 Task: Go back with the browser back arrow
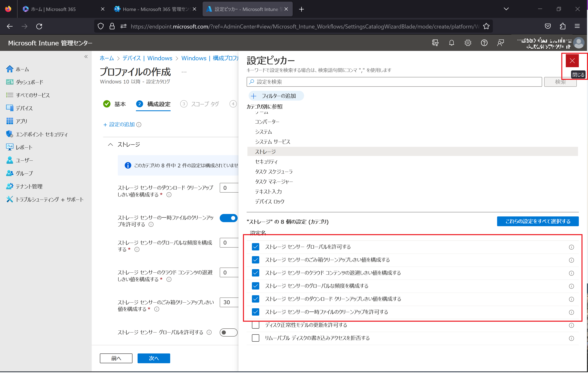[x=10, y=26]
